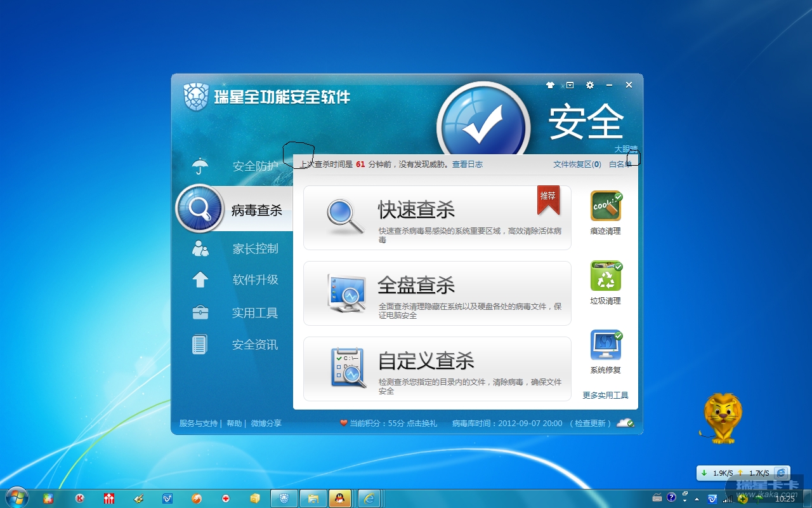The width and height of the screenshot is (812, 508).
Task: Open the Windows Start menu
Action: click(x=16, y=497)
